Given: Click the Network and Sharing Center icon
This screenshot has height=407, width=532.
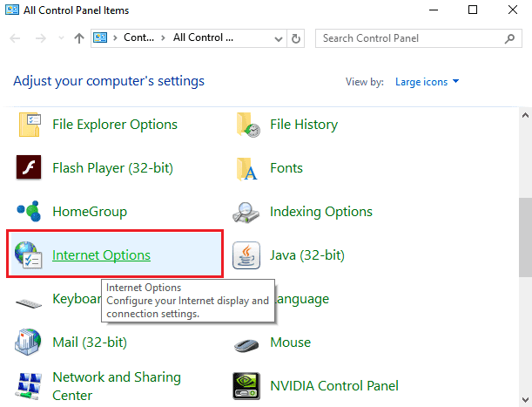Looking at the screenshot, I should 30,386.
